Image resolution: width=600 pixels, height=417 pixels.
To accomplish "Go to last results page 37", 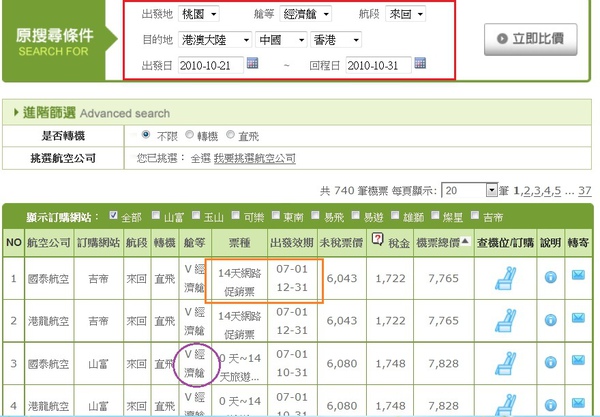I will (x=585, y=190).
